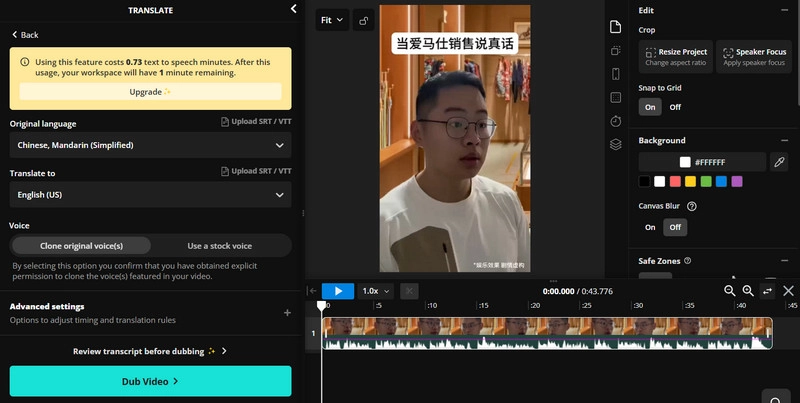The width and height of the screenshot is (800, 403).
Task: Click the :20 mark on the ruler
Action: (535, 306)
